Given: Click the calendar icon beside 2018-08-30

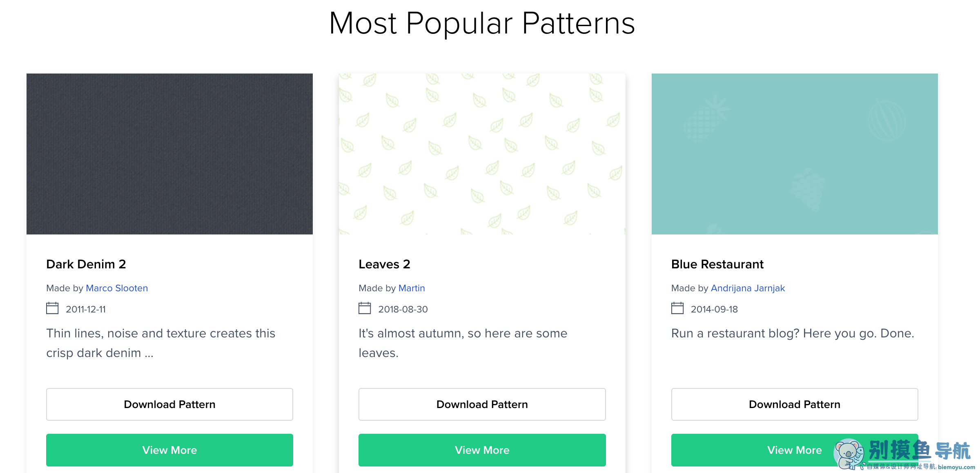Looking at the screenshot, I should click(365, 308).
